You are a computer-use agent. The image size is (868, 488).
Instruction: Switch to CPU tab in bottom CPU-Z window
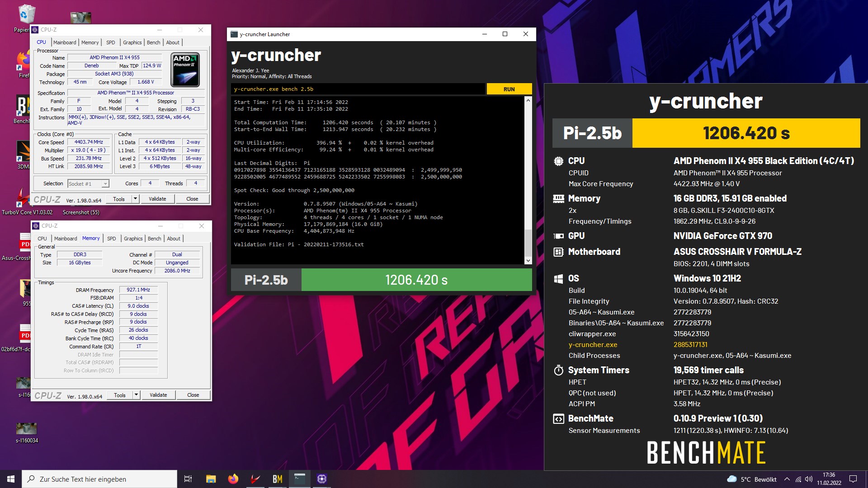(x=42, y=239)
